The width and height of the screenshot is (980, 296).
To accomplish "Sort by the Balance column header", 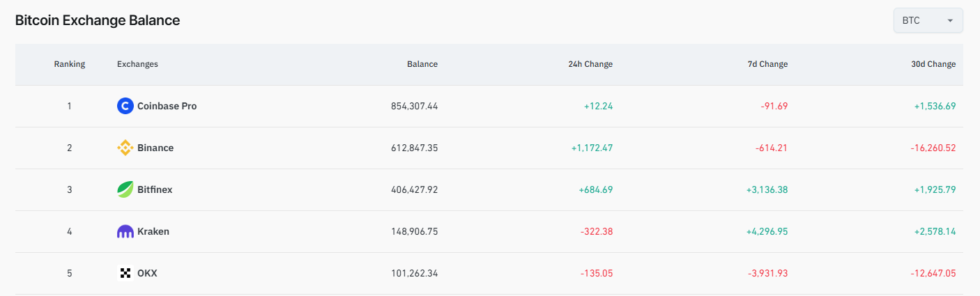I will pyautogui.click(x=422, y=64).
